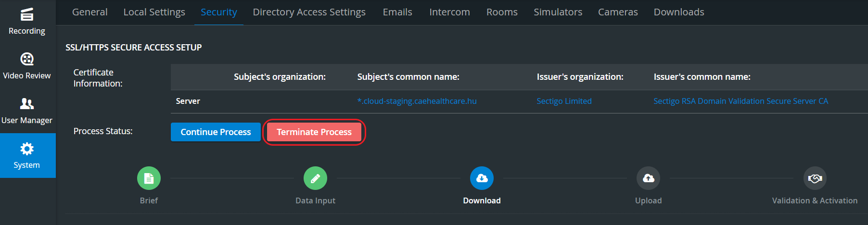
Task: Click Validation & Activation handshake icon
Action: click(815, 178)
